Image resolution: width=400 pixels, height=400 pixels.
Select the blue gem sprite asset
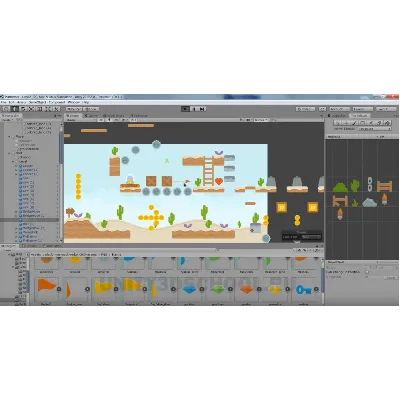pyautogui.click(x=189, y=289)
